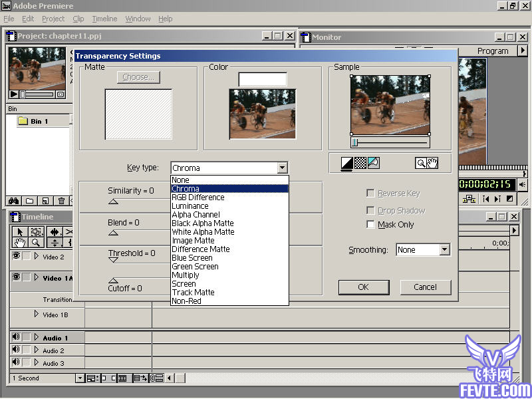Expand the Video 1B track triangle
The image size is (532, 399).
[x=37, y=314]
